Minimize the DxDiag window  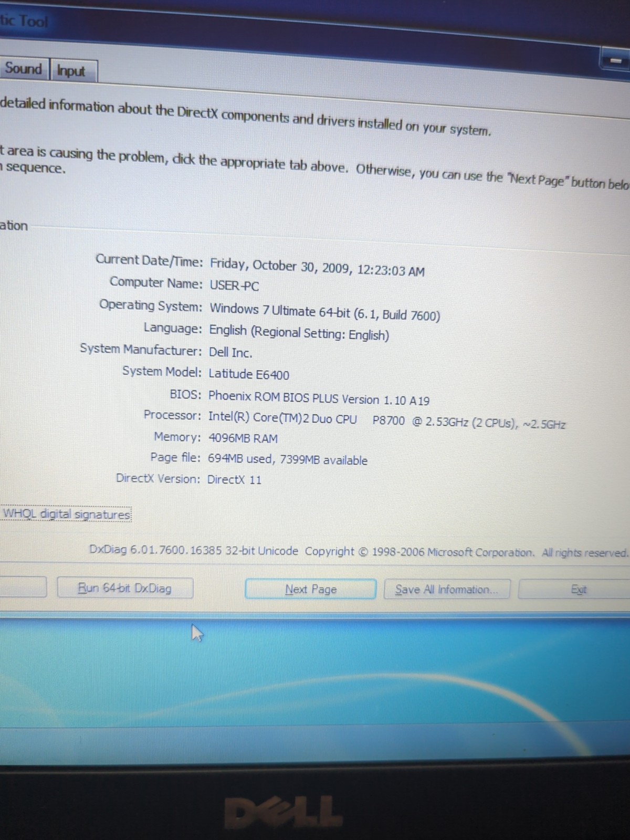point(615,61)
